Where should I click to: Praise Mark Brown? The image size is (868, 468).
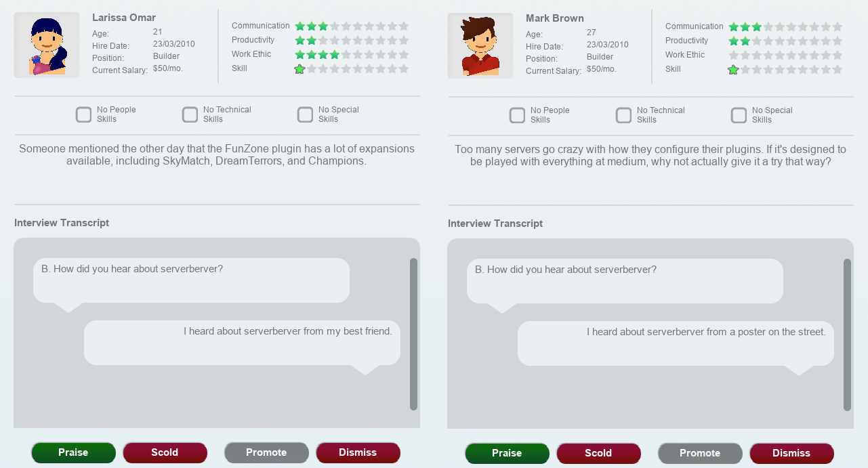(507, 453)
